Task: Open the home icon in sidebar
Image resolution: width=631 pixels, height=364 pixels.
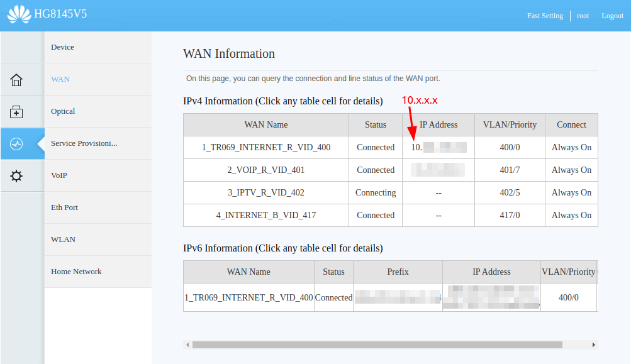Action: click(x=16, y=80)
